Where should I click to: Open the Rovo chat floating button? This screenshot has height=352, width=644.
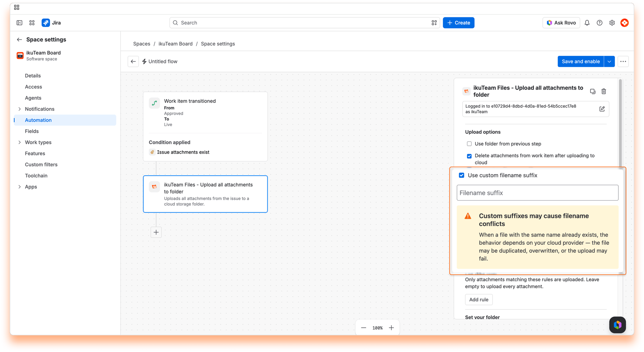(618, 325)
